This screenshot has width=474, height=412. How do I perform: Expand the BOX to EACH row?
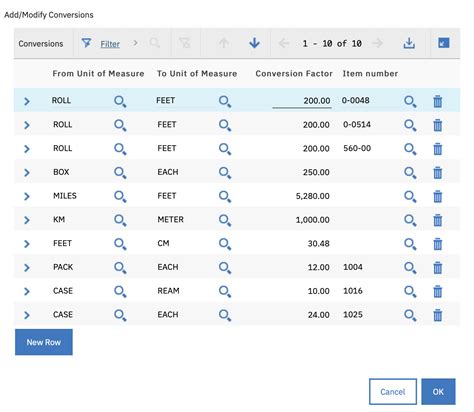27,173
